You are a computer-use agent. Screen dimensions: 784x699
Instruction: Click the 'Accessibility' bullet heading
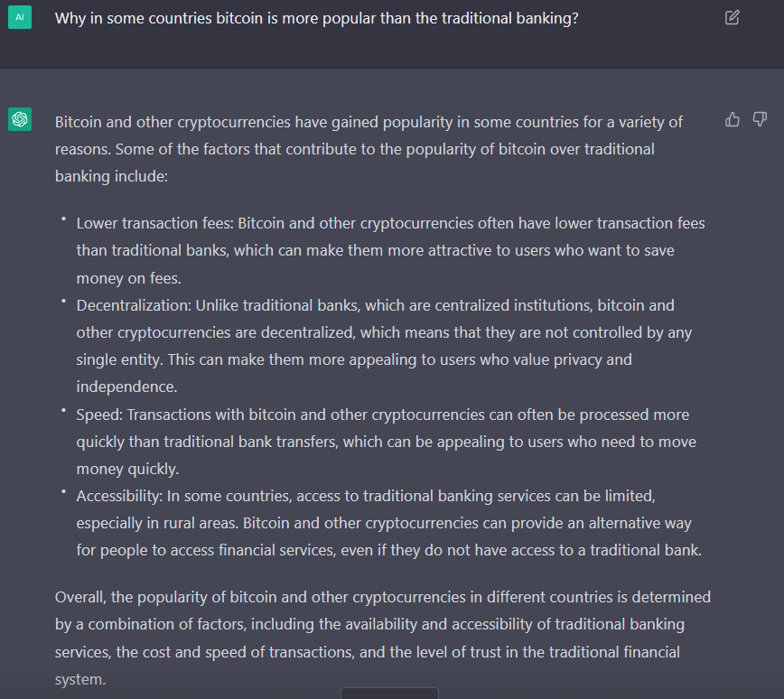[x=119, y=496]
